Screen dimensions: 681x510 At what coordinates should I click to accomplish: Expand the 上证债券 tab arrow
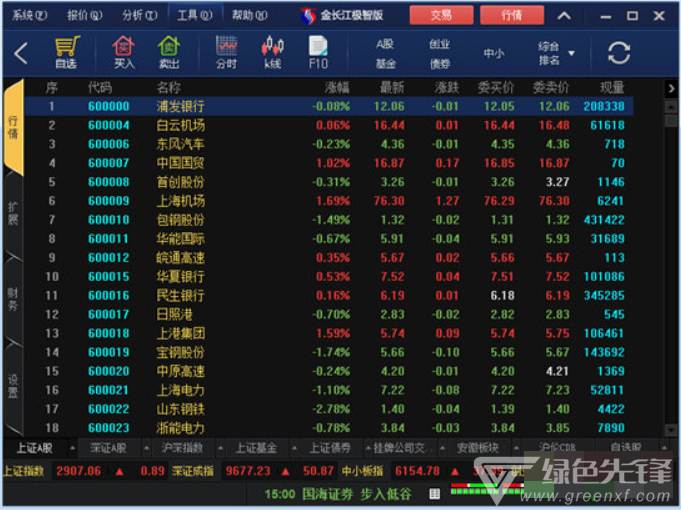(x=368, y=447)
